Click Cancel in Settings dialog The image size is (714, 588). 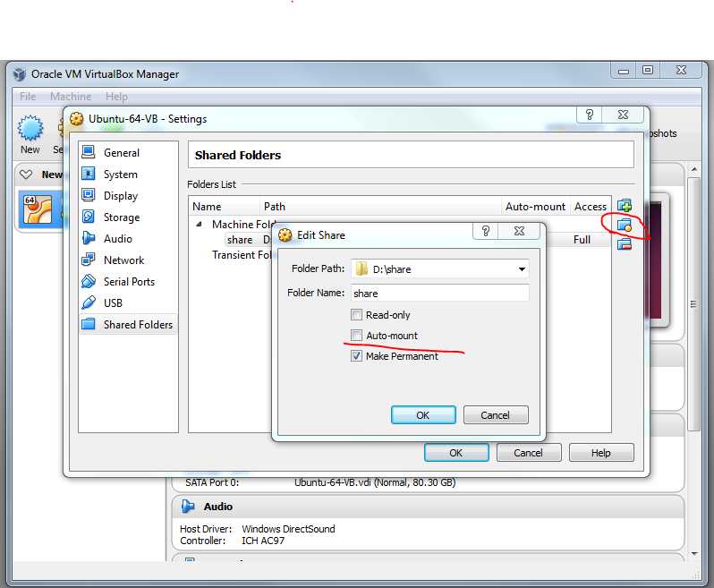point(528,453)
